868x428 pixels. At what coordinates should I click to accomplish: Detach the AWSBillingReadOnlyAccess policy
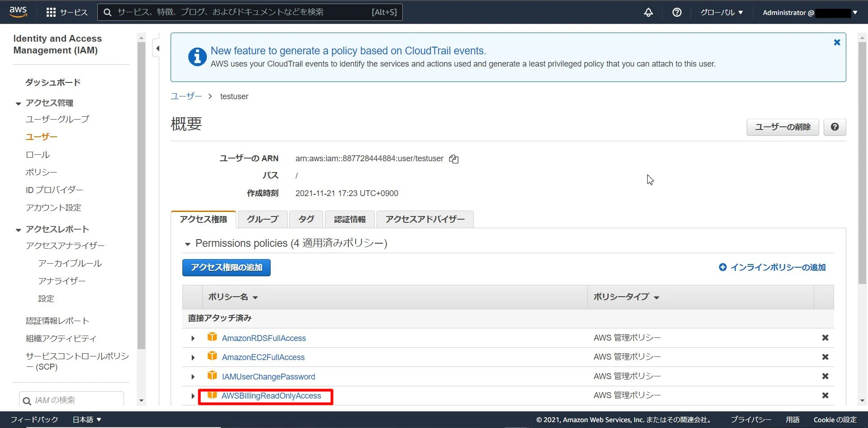[x=825, y=395]
